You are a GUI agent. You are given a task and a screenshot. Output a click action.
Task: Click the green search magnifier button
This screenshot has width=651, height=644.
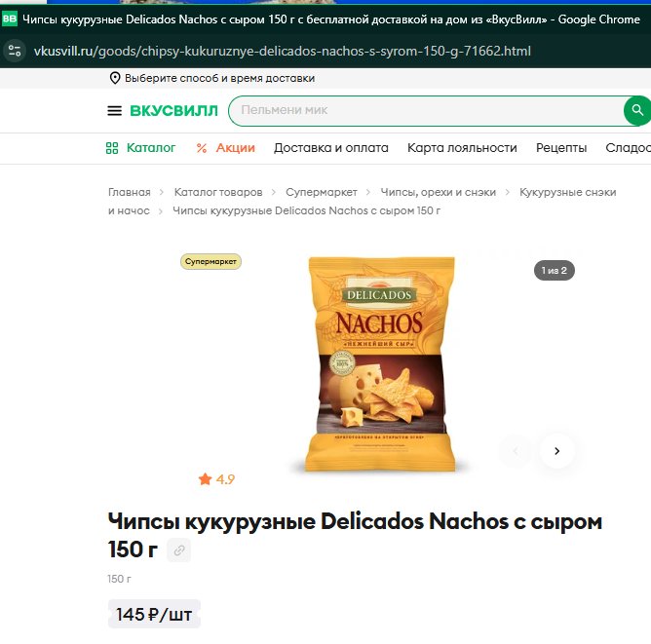point(637,110)
